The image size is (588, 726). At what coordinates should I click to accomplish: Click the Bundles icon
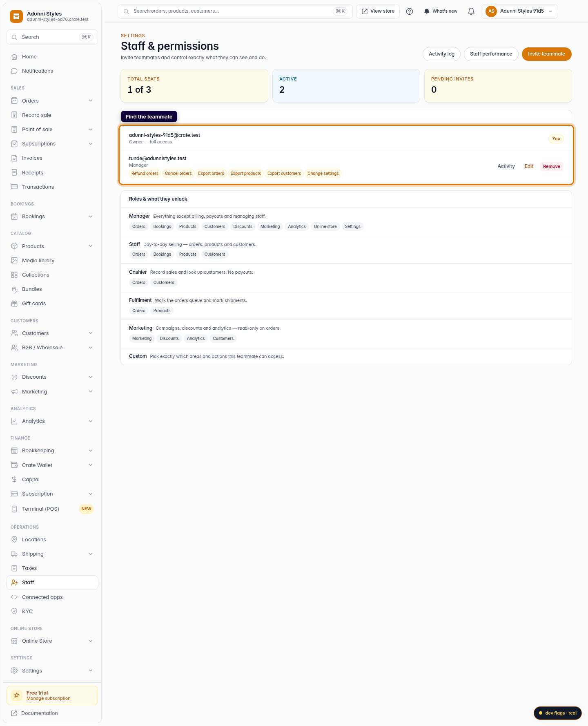click(14, 289)
